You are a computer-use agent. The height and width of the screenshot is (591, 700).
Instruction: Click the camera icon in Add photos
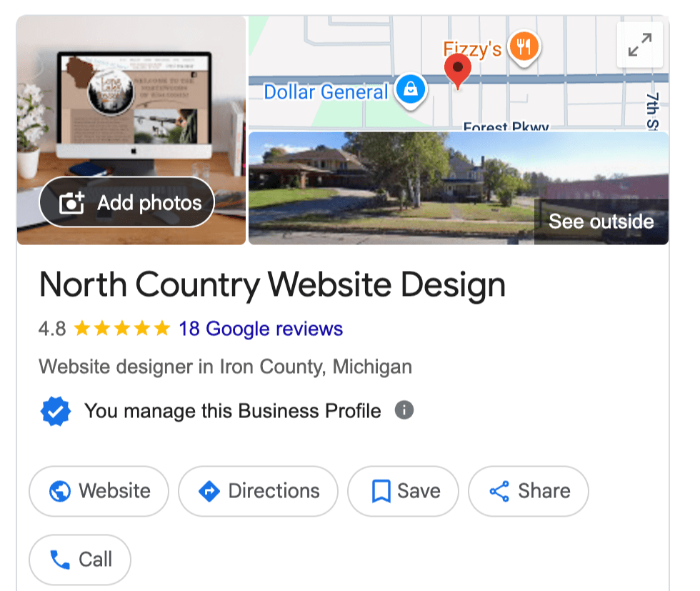pos(71,203)
